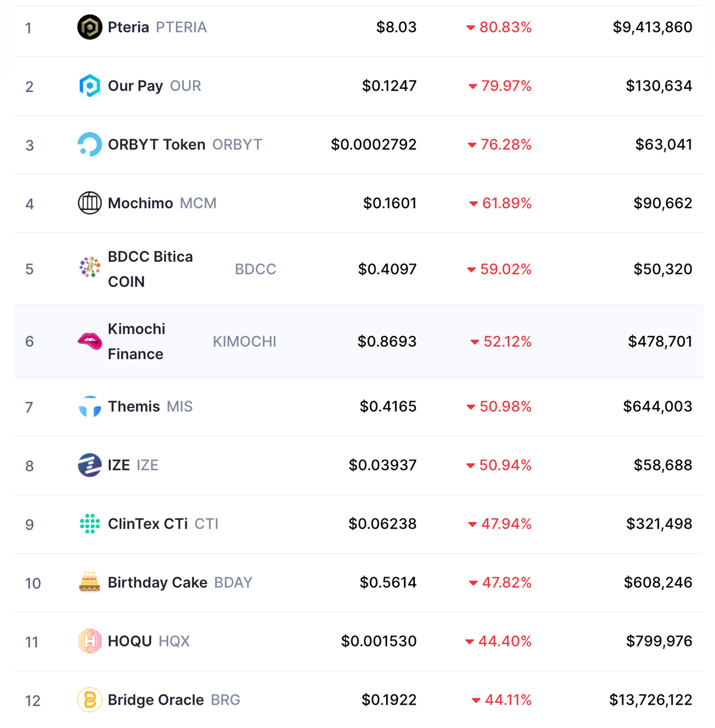Click the HOQU 44.40% drop value
The width and height of the screenshot is (715, 728).
504,641
